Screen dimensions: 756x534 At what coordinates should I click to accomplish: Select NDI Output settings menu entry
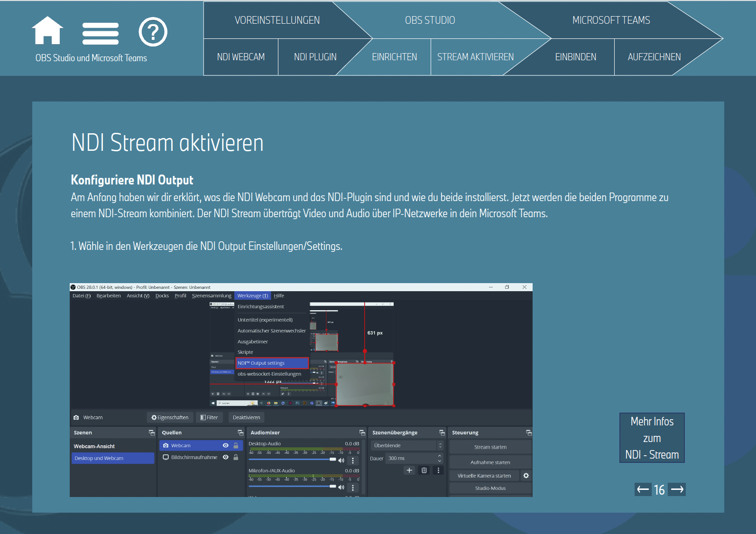coord(272,363)
